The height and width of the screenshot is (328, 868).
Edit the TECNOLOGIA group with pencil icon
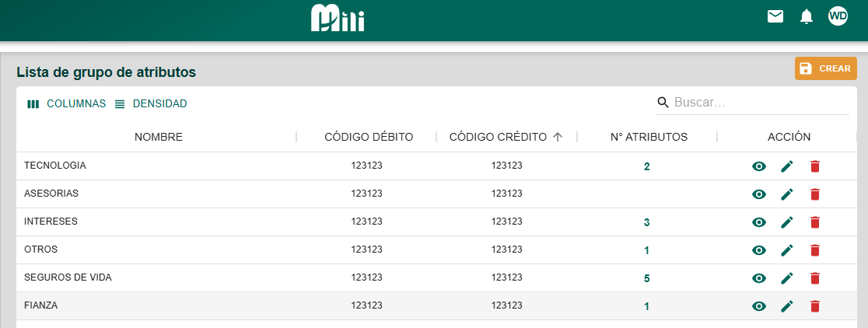click(x=787, y=166)
